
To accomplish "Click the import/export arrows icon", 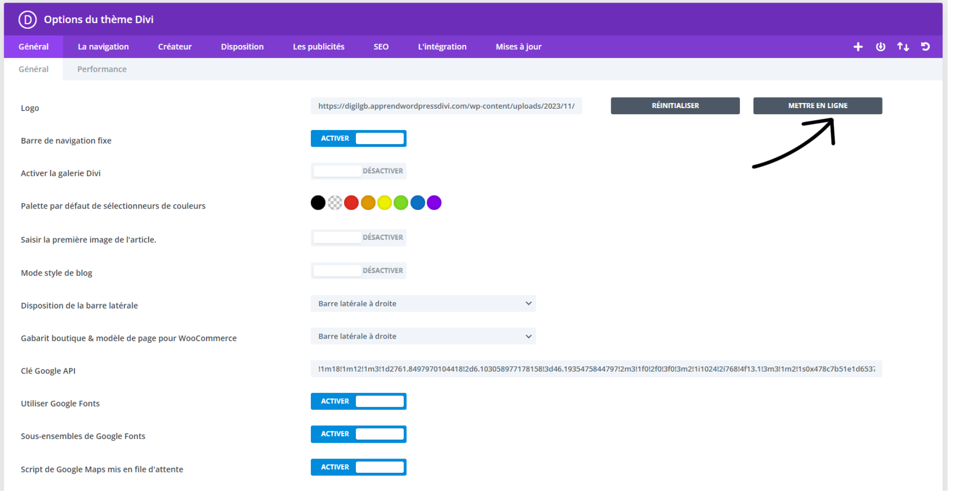I will click(903, 47).
